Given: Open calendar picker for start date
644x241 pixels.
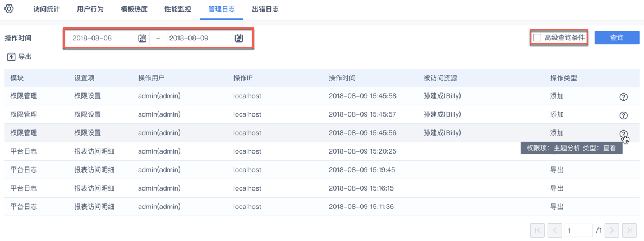Looking at the screenshot, I should pyautogui.click(x=142, y=38).
